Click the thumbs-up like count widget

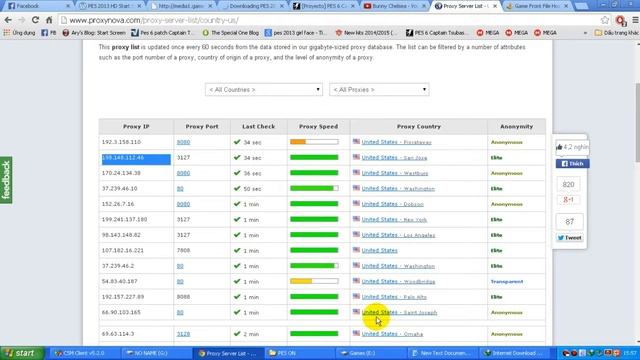pyautogui.click(x=572, y=147)
